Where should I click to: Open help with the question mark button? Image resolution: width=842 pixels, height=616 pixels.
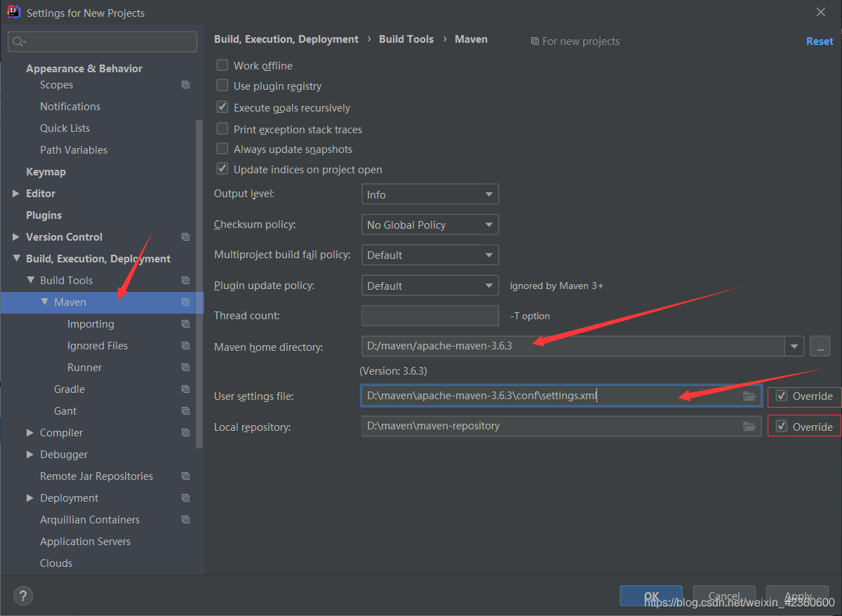pyautogui.click(x=22, y=596)
